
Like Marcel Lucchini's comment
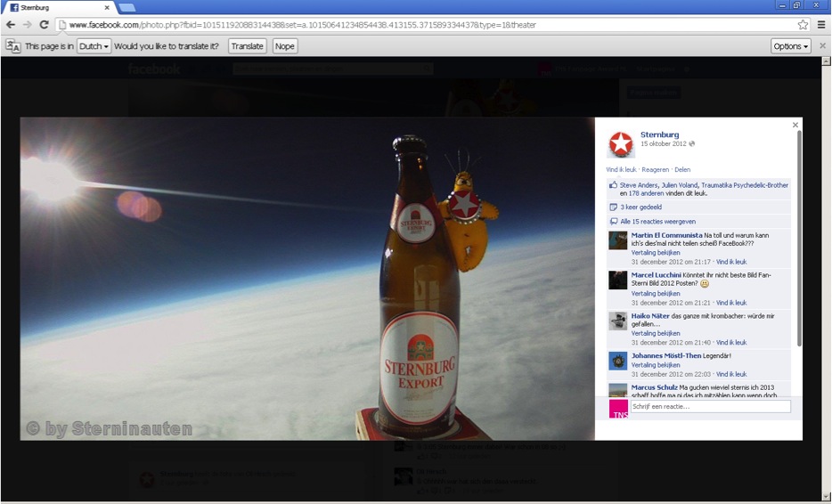pyautogui.click(x=731, y=303)
